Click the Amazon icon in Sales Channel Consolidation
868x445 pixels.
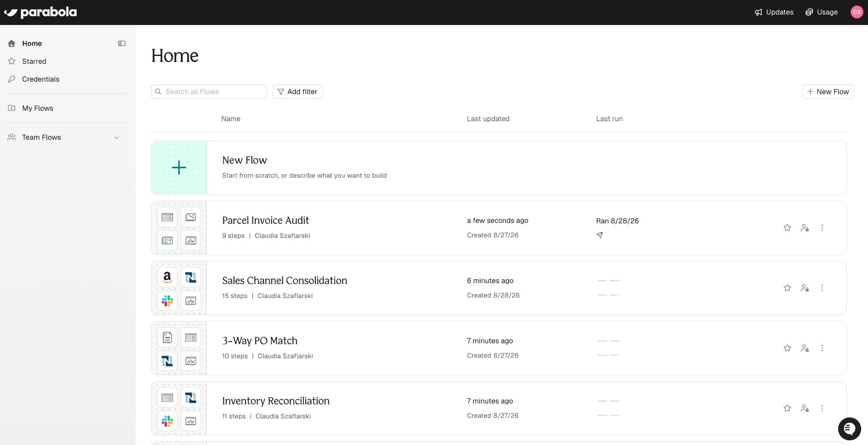click(167, 277)
